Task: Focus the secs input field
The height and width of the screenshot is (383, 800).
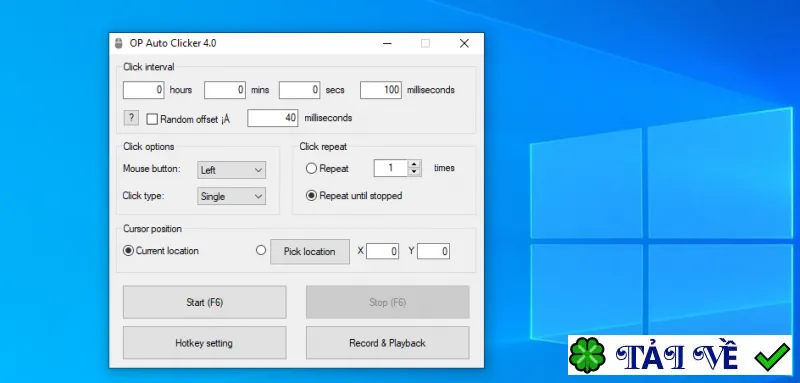Action: pos(299,90)
